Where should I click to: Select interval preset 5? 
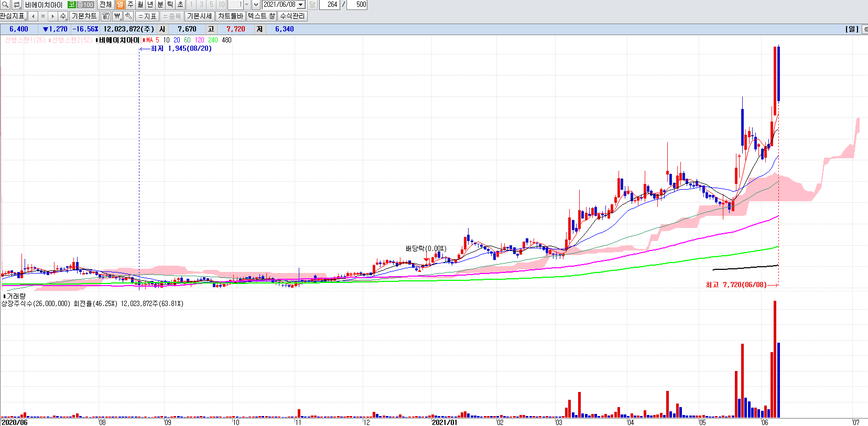pos(211,4)
